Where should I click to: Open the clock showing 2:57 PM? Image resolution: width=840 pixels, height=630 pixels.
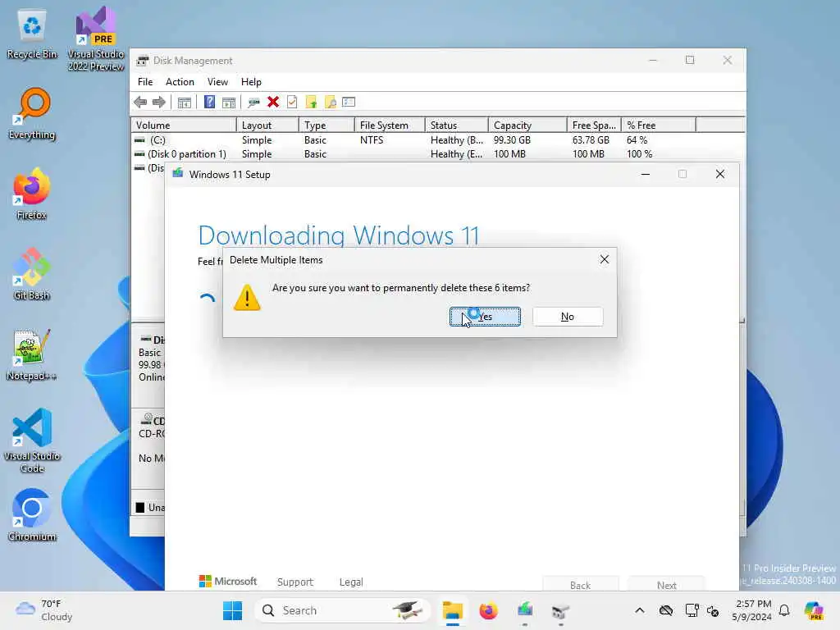753,610
